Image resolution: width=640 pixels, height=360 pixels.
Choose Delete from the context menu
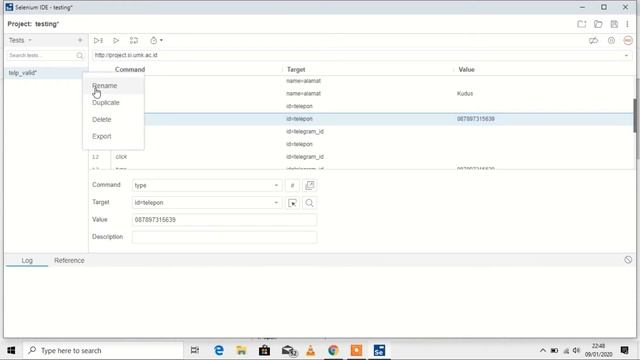[x=113, y=120]
